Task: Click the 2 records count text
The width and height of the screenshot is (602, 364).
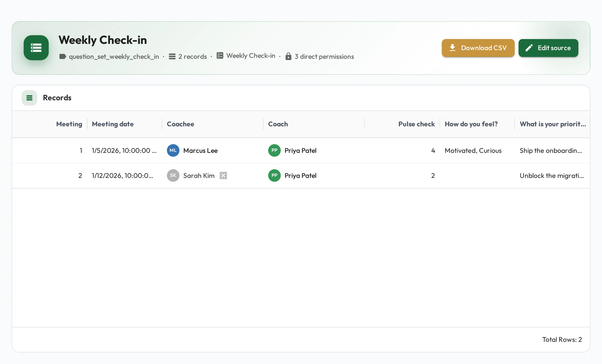Action: tap(192, 56)
